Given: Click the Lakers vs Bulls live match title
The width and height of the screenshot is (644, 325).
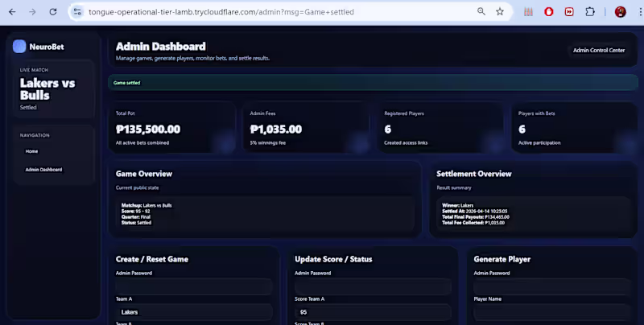Looking at the screenshot, I should 47,89.
